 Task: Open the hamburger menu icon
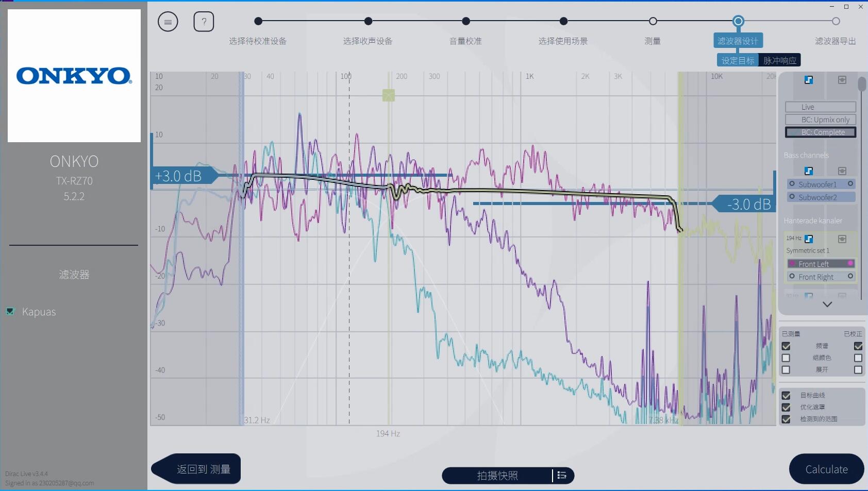168,22
